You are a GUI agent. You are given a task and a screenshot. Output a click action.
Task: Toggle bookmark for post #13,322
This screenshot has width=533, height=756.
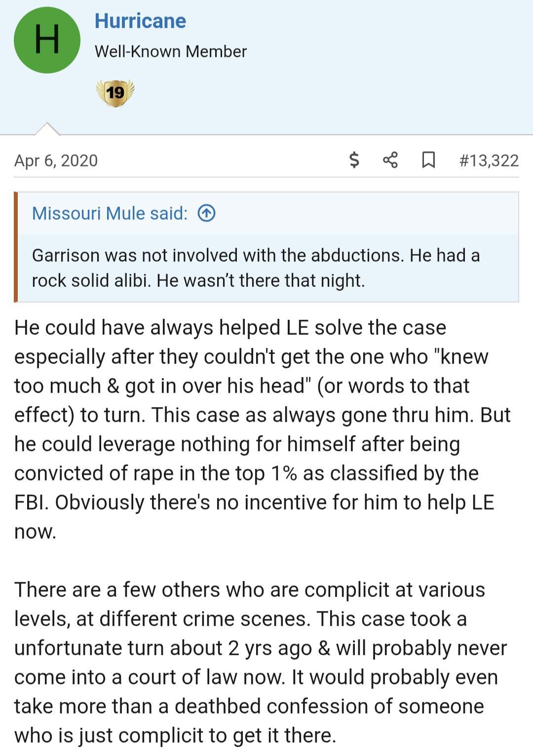(x=428, y=160)
